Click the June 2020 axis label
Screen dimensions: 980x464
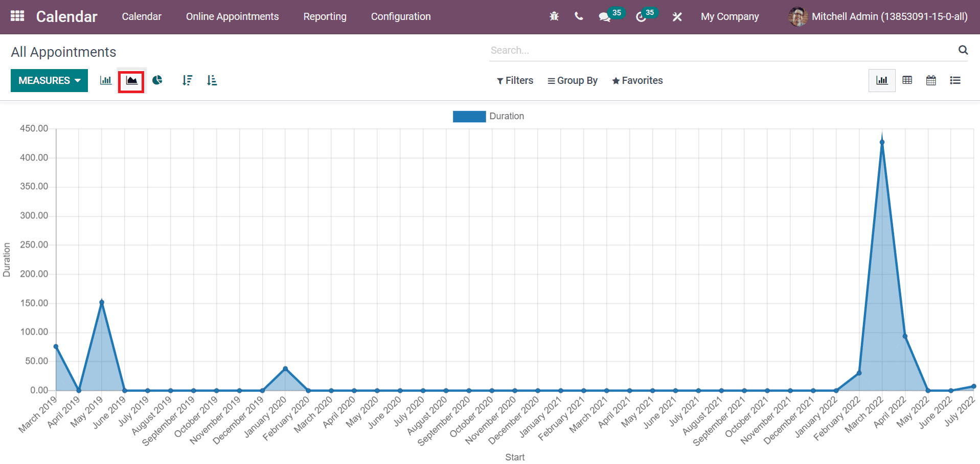point(384,413)
